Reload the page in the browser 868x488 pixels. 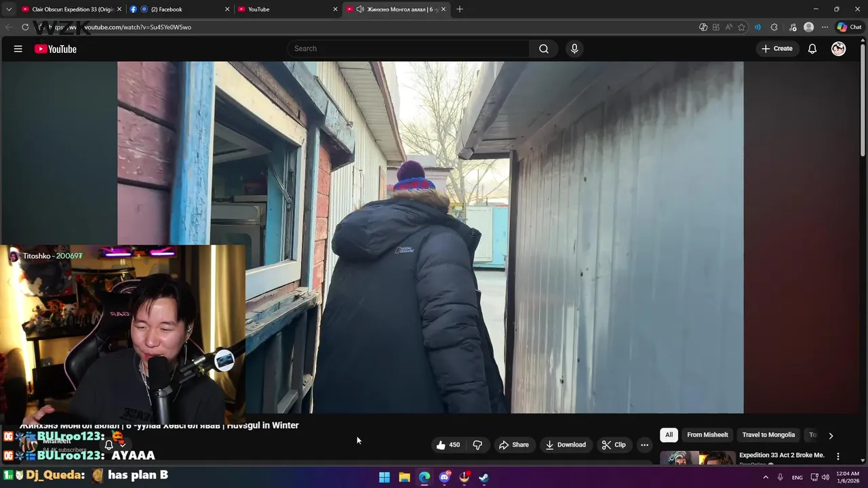click(x=25, y=27)
